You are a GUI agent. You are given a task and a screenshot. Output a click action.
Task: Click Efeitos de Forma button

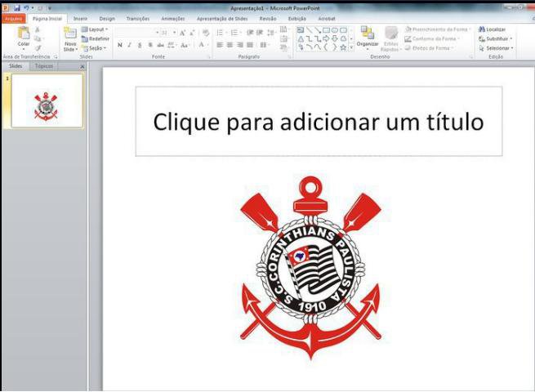429,48
